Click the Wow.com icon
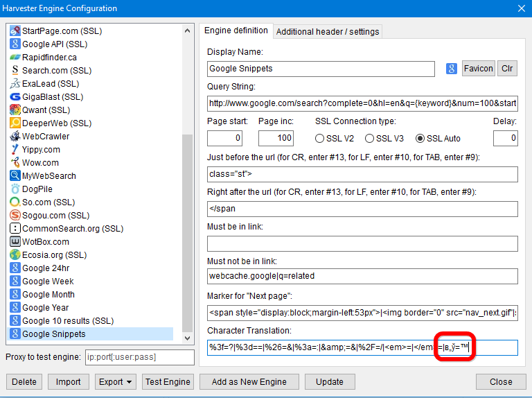The height and width of the screenshot is (398, 532). pyautogui.click(x=15, y=163)
